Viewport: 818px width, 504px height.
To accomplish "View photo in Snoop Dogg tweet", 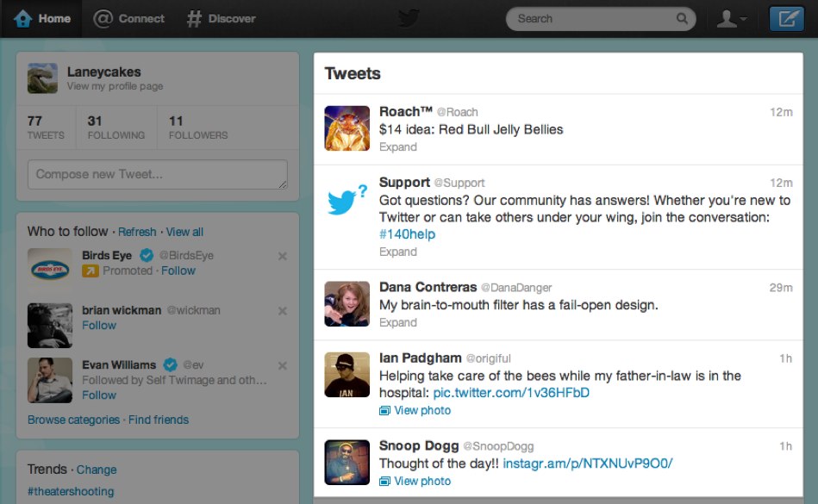I will tap(422, 481).
